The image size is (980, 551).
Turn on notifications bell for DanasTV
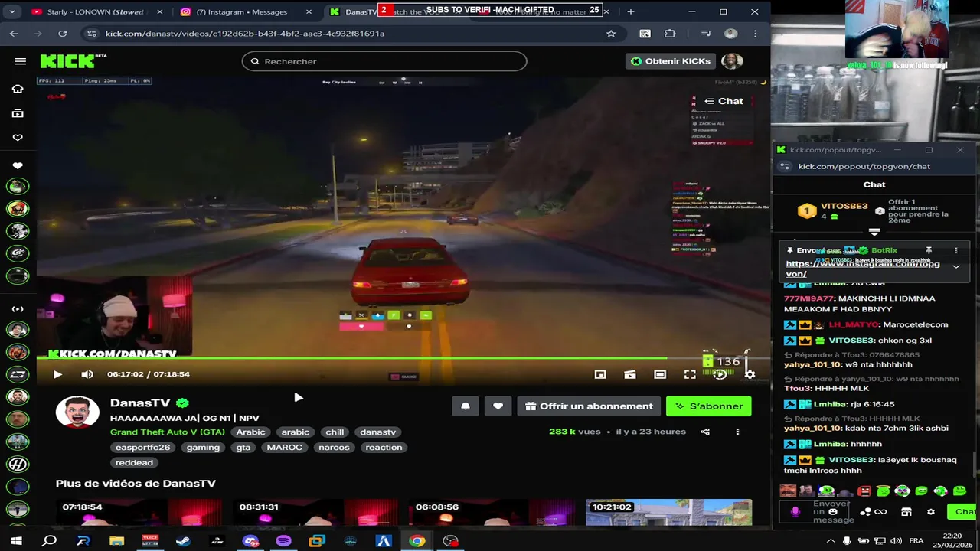click(x=465, y=406)
